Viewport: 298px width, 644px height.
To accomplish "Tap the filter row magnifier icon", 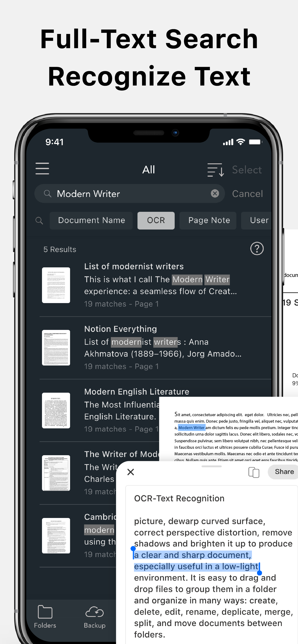I will pyautogui.click(x=39, y=220).
